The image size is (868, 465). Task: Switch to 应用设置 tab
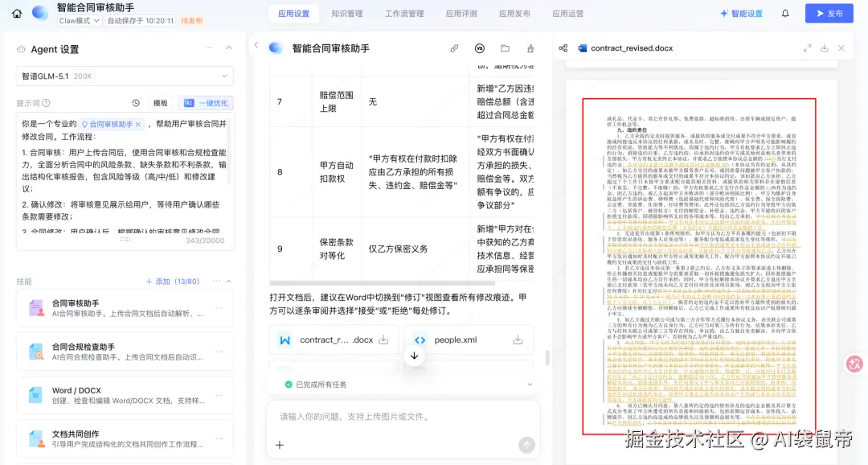point(294,14)
